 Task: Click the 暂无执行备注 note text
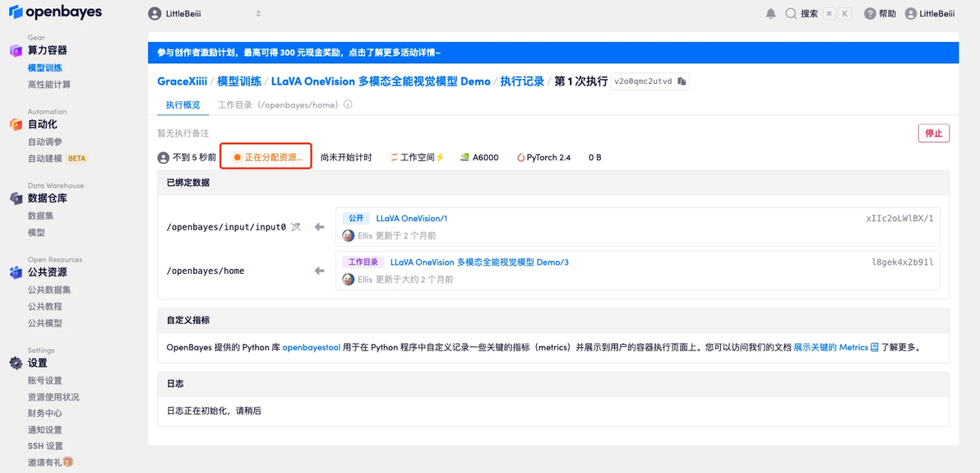pos(183,133)
